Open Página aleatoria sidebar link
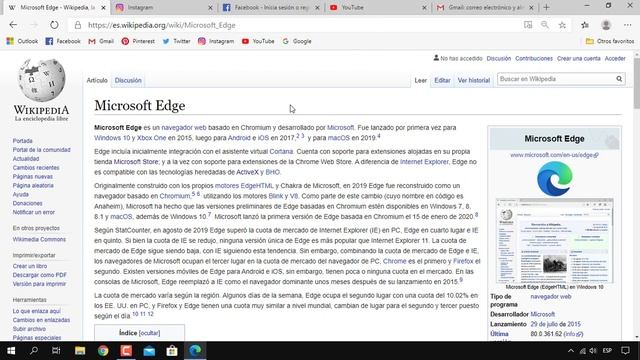Viewport: 640px width, 360px height. click(33, 185)
